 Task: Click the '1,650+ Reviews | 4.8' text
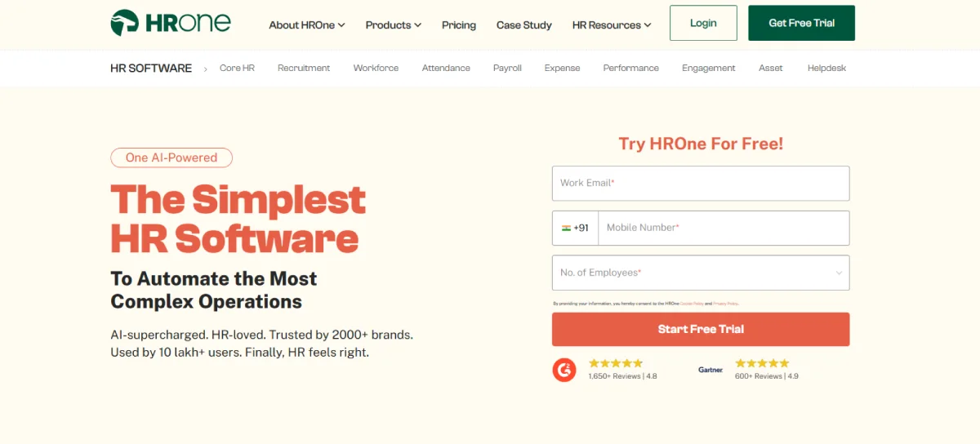point(622,376)
